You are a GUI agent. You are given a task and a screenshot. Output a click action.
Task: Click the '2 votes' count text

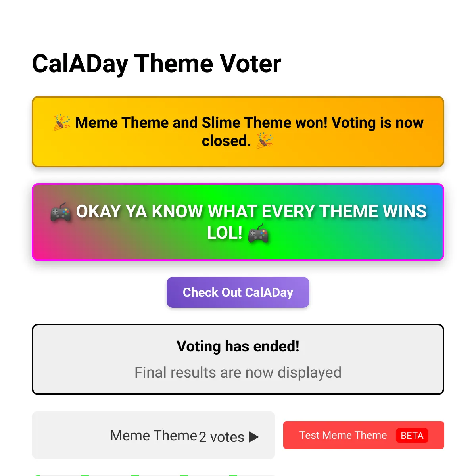[x=221, y=437]
